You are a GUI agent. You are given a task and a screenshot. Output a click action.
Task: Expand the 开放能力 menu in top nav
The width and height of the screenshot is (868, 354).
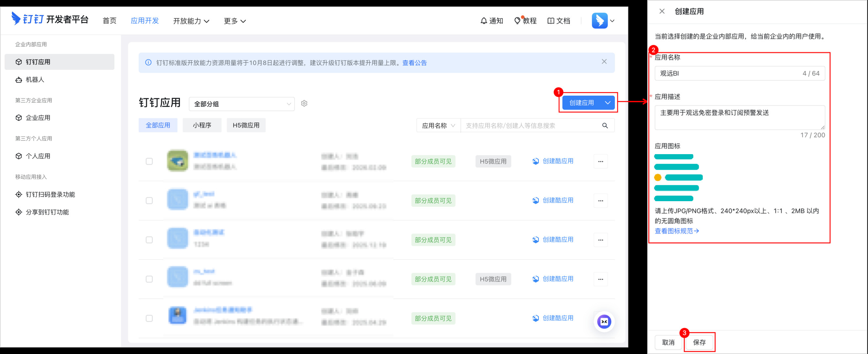(x=191, y=21)
